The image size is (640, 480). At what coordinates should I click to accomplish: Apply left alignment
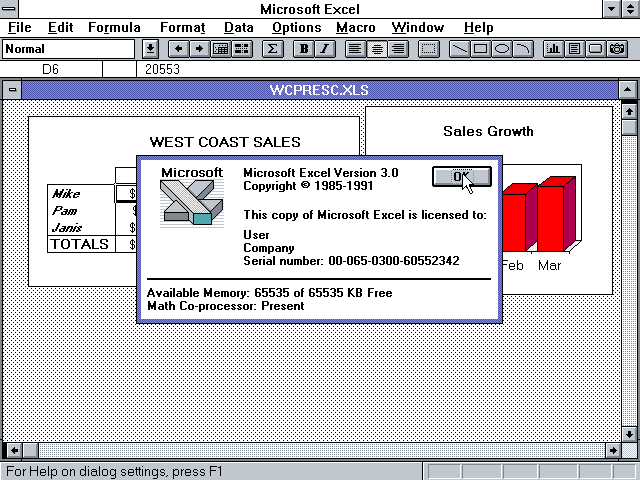click(x=356, y=49)
